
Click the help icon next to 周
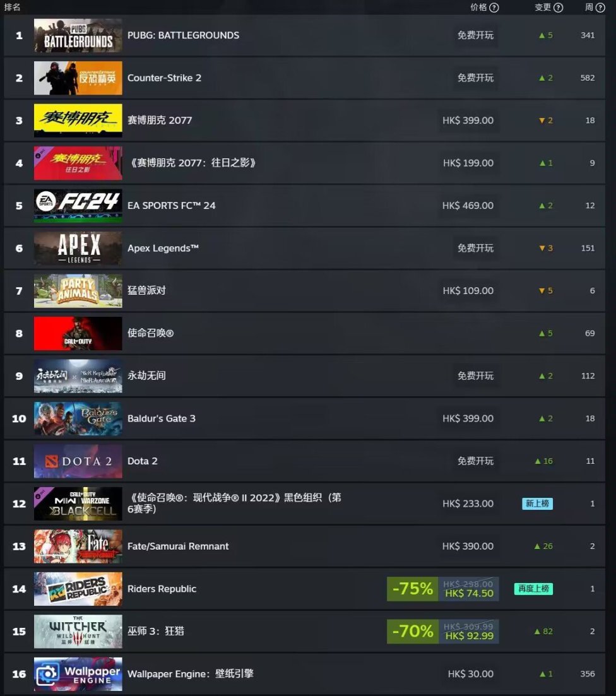(600, 8)
